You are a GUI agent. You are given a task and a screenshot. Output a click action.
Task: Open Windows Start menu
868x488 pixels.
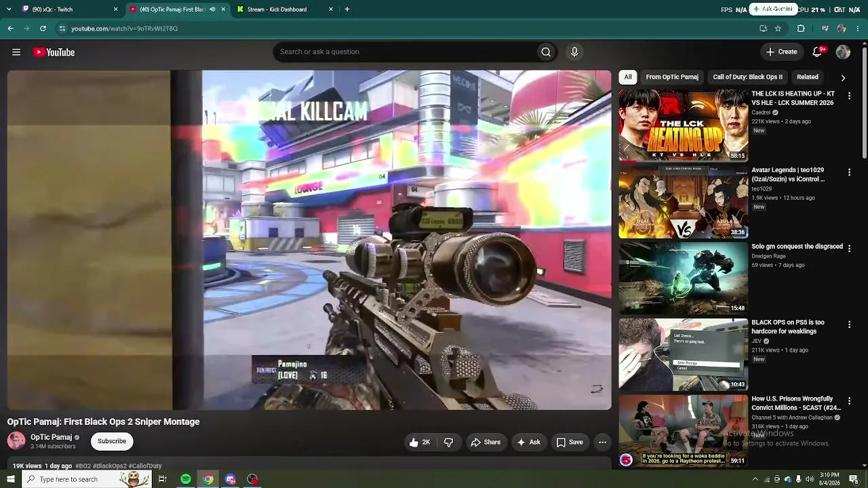pos(11,479)
